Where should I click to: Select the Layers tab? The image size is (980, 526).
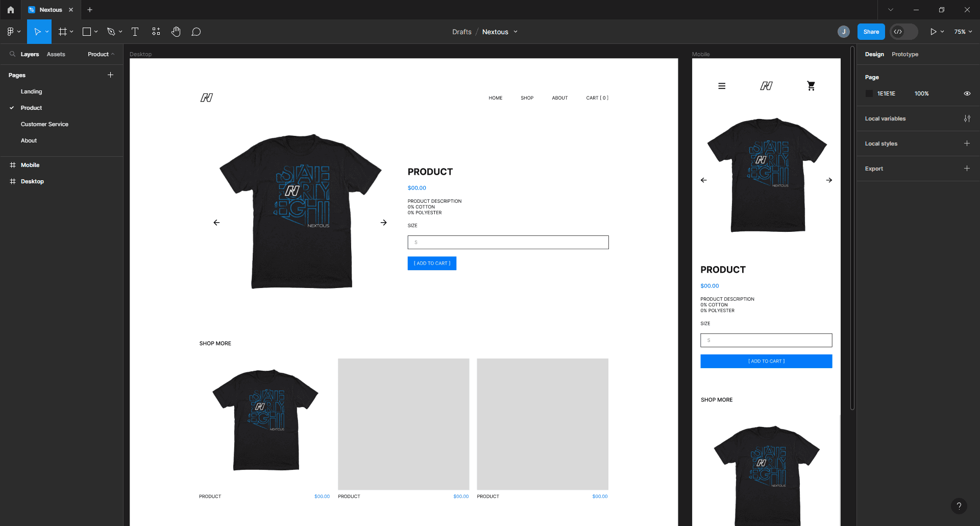[x=30, y=54]
